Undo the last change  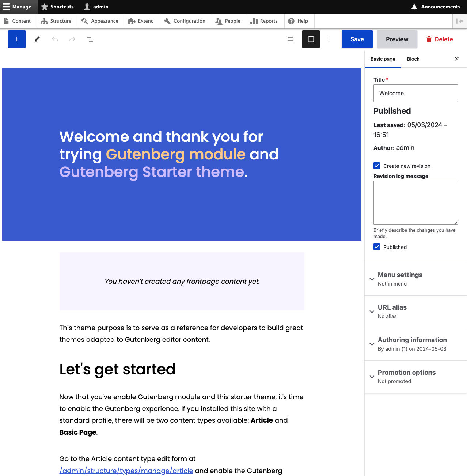pyautogui.click(x=54, y=39)
